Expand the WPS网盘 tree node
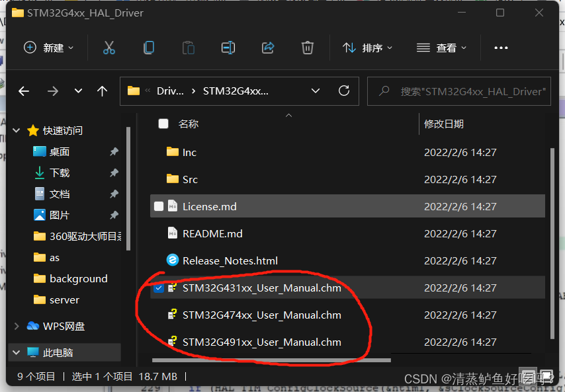Image resolution: width=565 pixels, height=392 pixels. (x=17, y=326)
